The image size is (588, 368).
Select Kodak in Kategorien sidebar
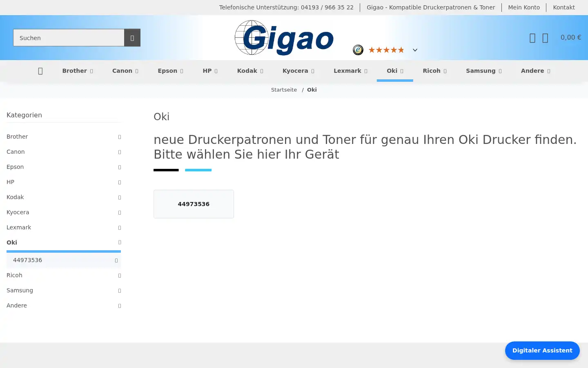[15, 197]
